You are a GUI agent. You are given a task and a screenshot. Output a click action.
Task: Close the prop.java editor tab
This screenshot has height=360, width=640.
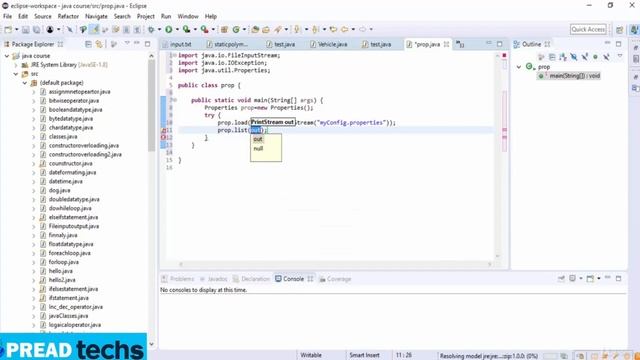click(446, 44)
